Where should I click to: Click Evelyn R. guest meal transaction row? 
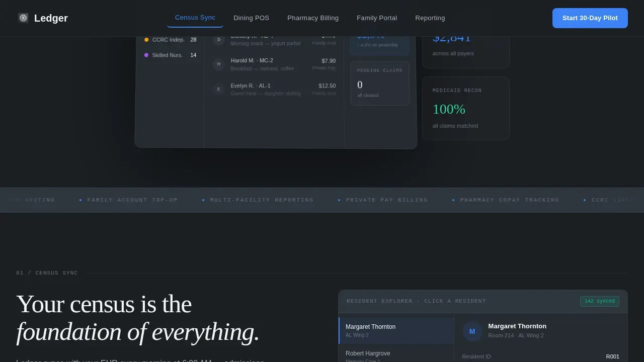(275, 89)
